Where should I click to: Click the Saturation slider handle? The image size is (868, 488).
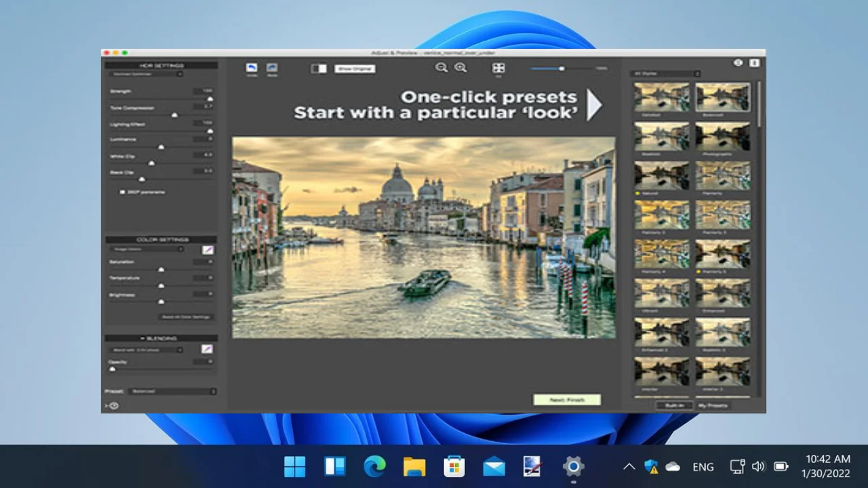(161, 269)
